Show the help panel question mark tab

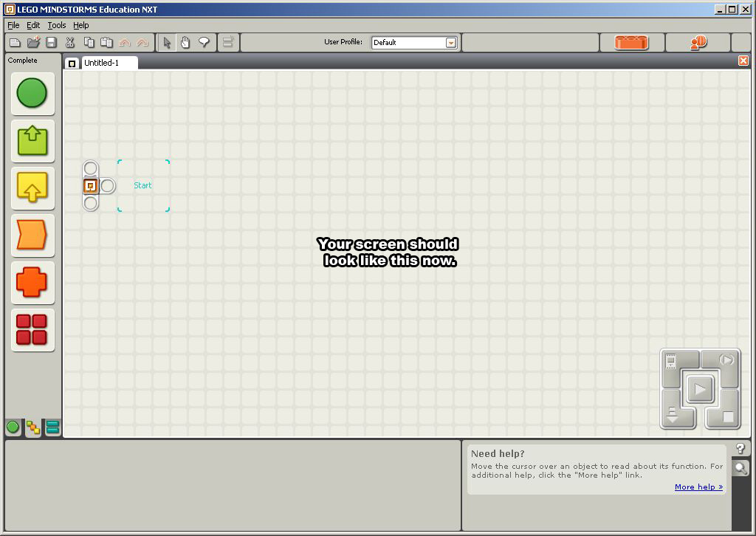coord(740,449)
